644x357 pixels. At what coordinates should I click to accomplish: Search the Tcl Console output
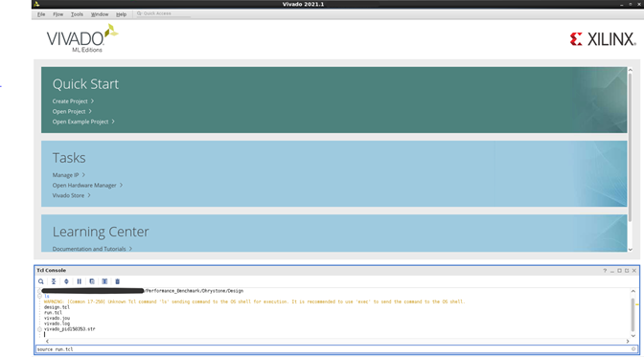41,281
